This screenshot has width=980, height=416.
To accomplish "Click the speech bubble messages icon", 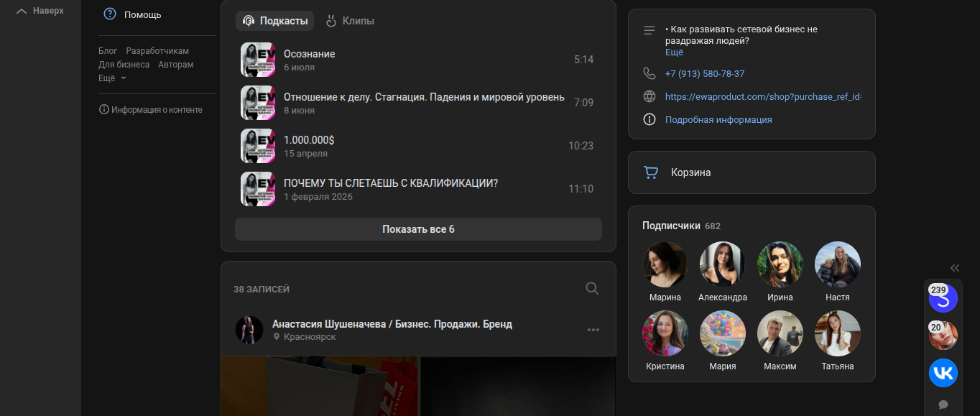I will (943, 405).
